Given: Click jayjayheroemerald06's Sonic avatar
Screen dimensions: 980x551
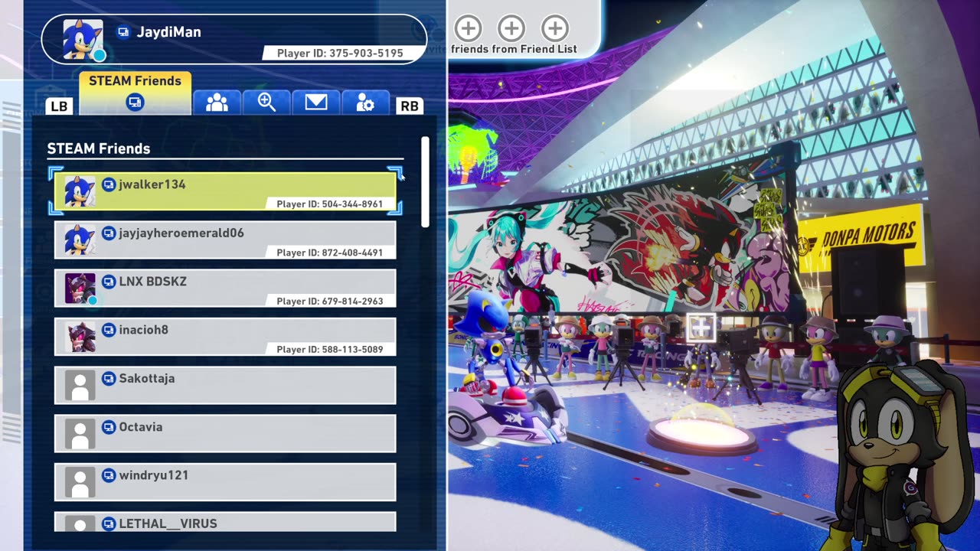Looking at the screenshot, I should click(x=80, y=240).
